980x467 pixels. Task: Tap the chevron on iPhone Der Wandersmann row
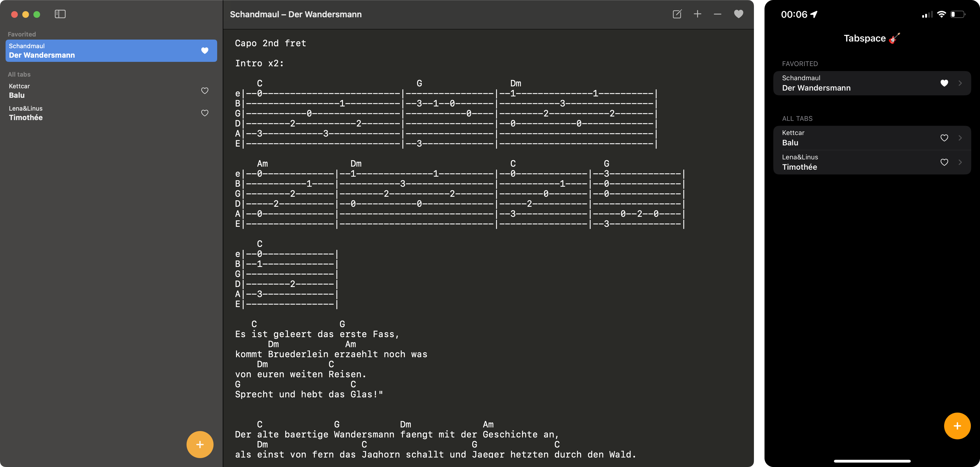[x=960, y=83]
